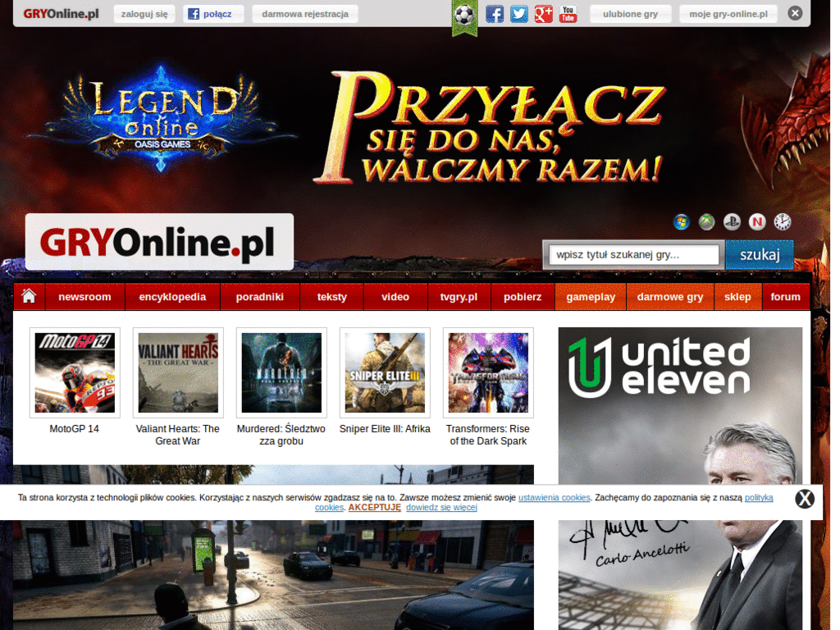Open 'moje gry-online.pl' button

coord(728,14)
